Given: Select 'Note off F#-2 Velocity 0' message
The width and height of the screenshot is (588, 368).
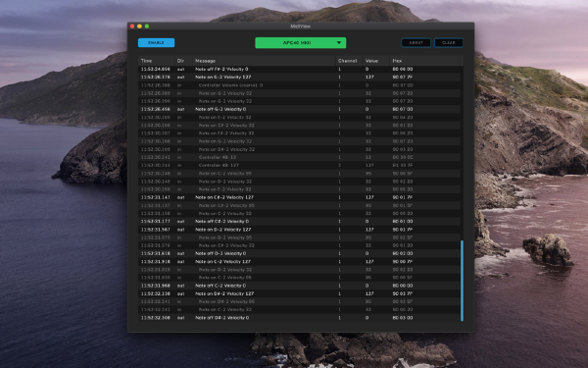Looking at the screenshot, I should click(221, 69).
